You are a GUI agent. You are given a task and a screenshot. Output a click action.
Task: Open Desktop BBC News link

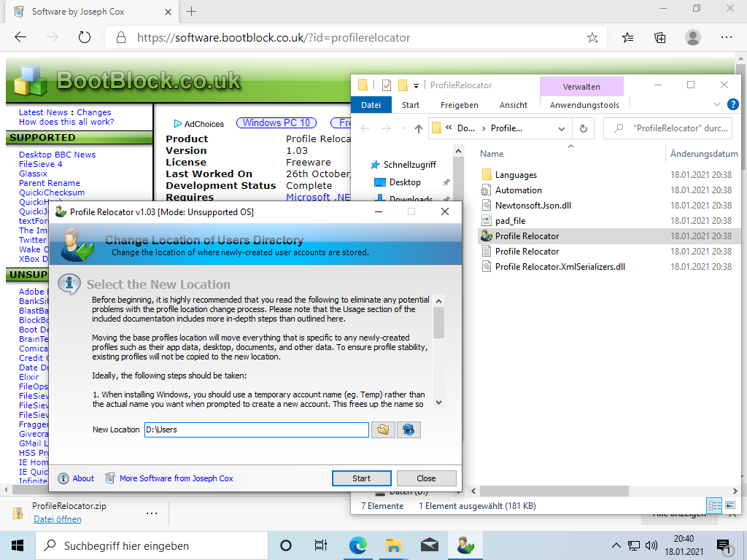pyautogui.click(x=57, y=155)
